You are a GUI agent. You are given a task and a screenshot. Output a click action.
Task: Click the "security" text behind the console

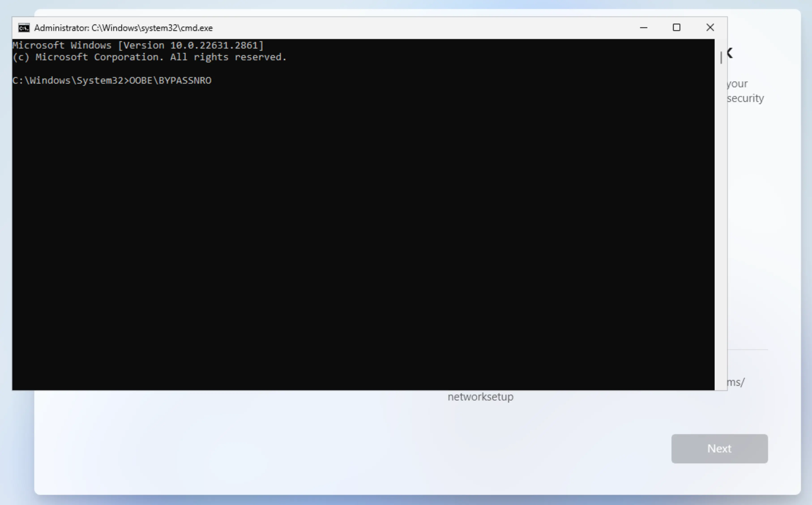[746, 98]
